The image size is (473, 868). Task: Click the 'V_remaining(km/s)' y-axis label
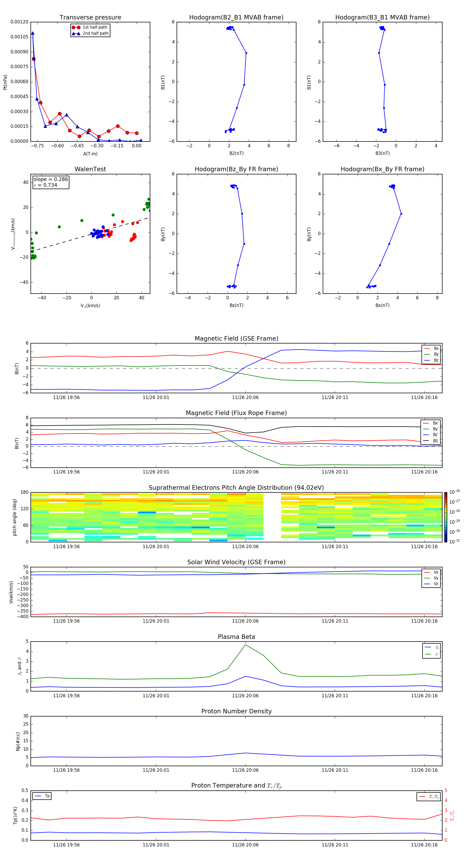coord(13,234)
